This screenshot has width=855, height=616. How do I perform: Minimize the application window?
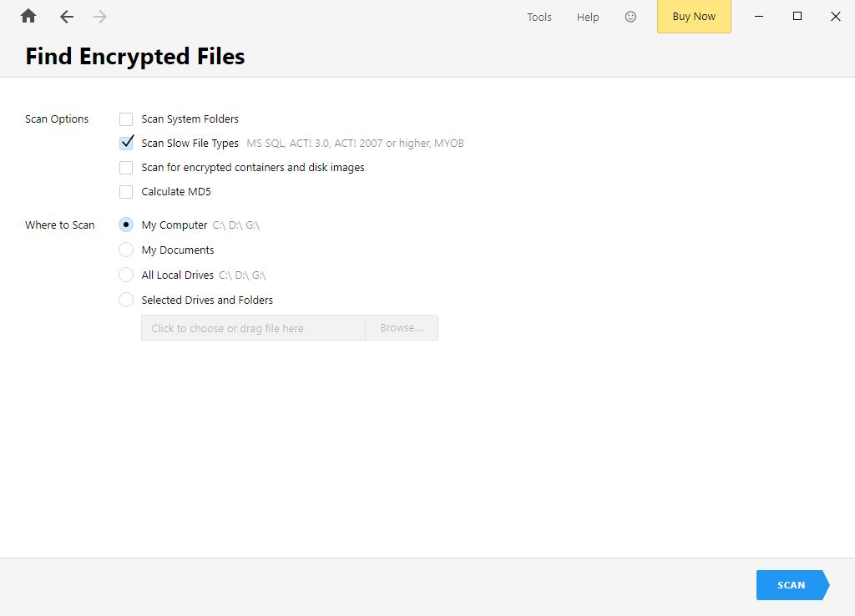point(758,17)
